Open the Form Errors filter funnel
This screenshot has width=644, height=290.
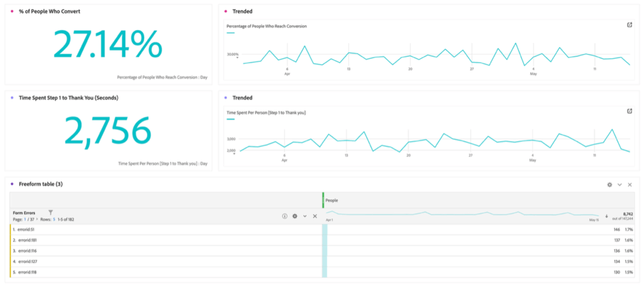pos(50,213)
